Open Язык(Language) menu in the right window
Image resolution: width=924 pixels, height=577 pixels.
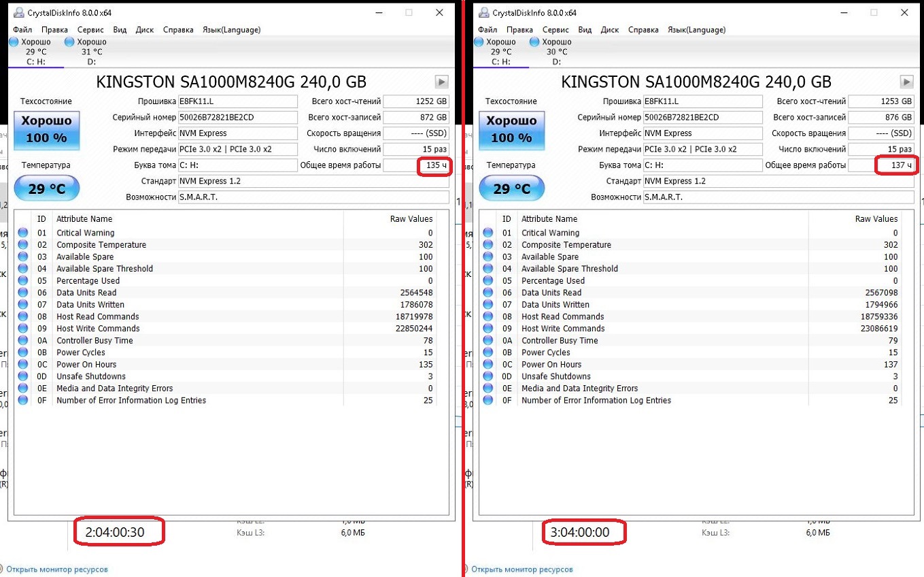(x=697, y=30)
